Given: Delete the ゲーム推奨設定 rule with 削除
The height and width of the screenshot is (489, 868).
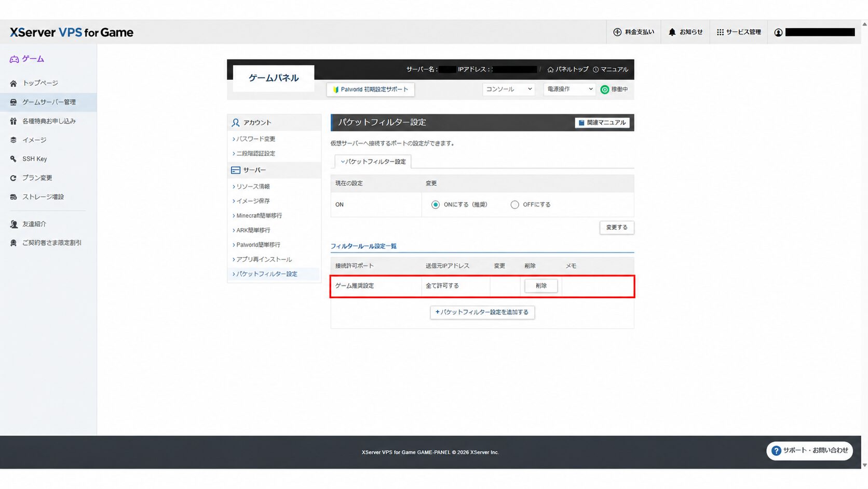Looking at the screenshot, I should (x=541, y=286).
